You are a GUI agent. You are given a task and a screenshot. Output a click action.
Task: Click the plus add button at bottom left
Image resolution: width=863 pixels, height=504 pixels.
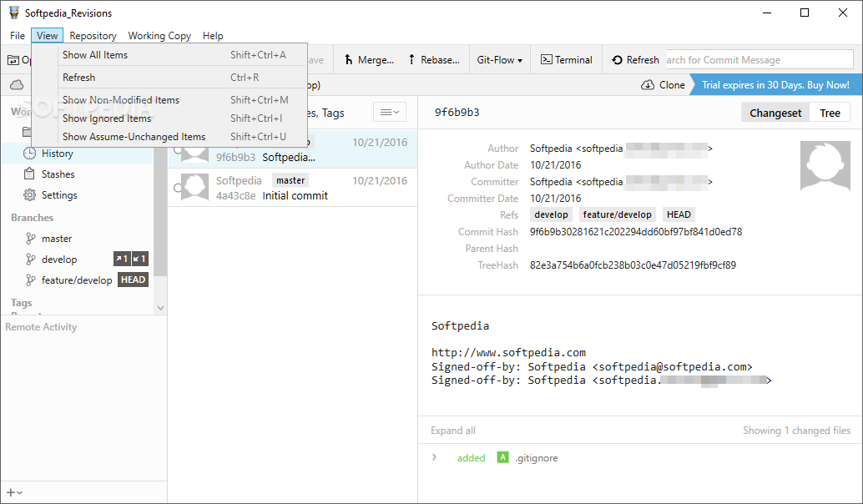(14, 493)
